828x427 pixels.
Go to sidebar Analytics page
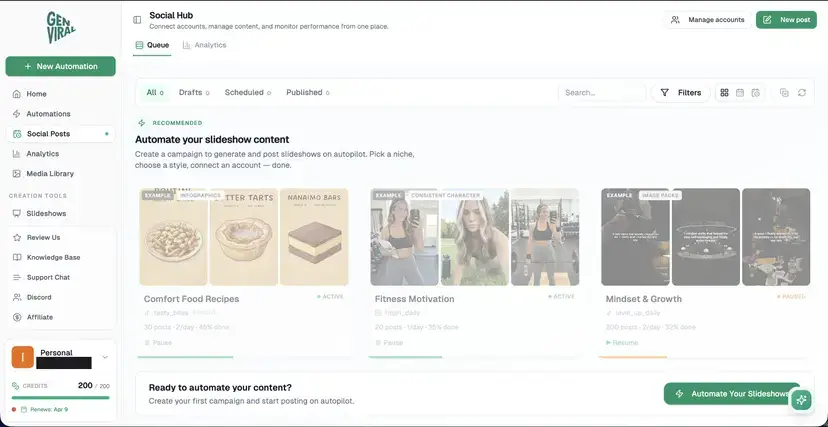point(42,154)
